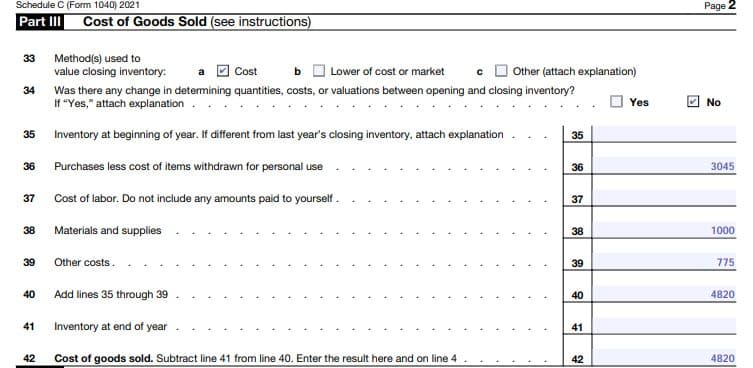Click the empty line 37 cost of labor field
753x368 pixels.
(x=664, y=197)
